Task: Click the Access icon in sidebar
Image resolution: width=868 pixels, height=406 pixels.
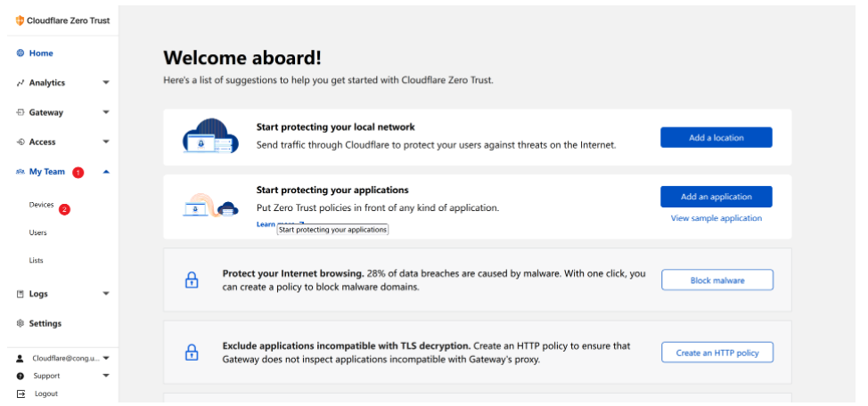Action: [20, 142]
